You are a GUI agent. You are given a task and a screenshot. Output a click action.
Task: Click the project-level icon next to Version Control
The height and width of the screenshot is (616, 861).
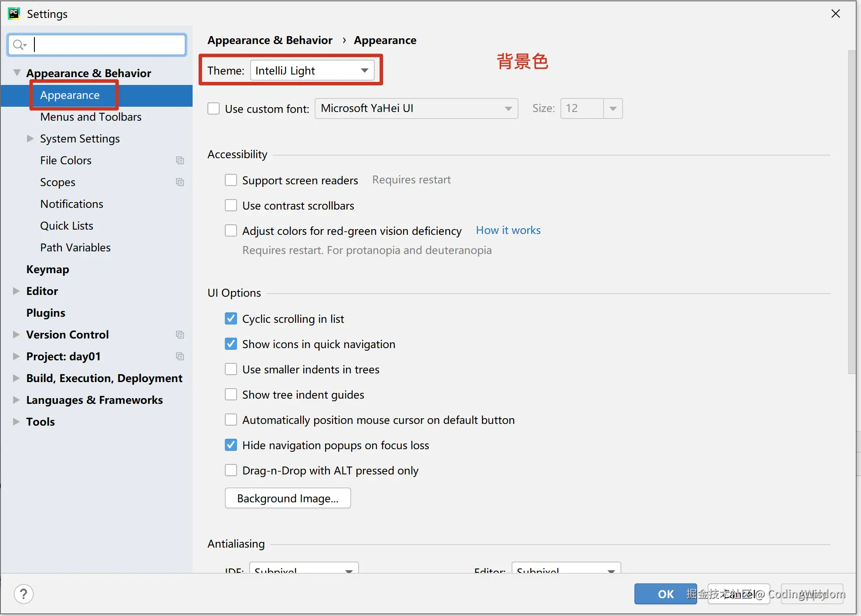[180, 335]
